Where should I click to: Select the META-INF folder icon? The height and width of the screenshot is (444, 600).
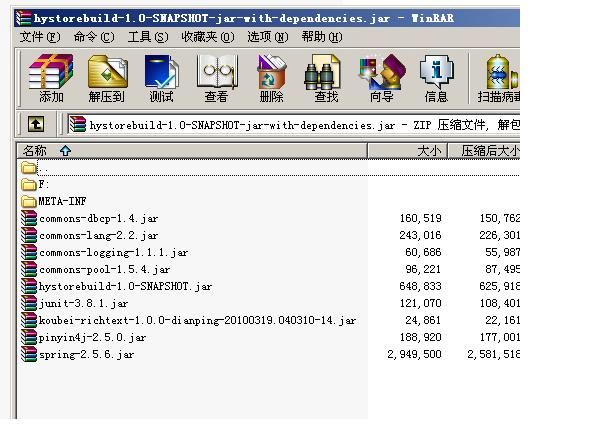(29, 201)
